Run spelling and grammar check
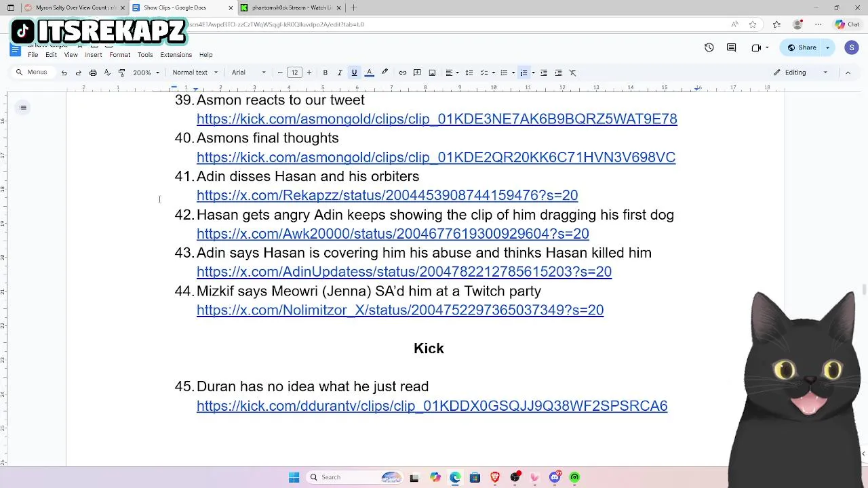The height and width of the screenshot is (488, 868). pyautogui.click(x=107, y=73)
